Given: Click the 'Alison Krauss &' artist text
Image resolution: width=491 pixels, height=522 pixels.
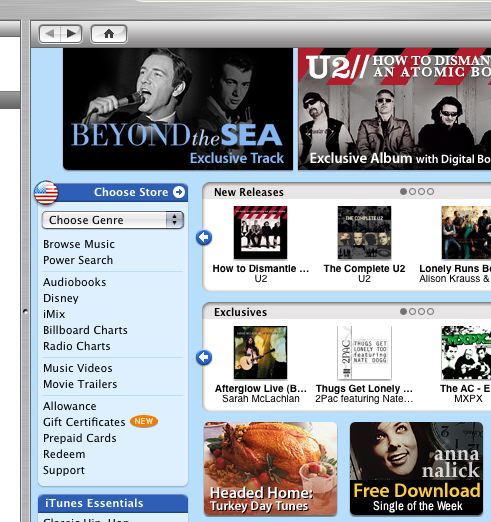Looking at the screenshot, I should [x=454, y=278].
